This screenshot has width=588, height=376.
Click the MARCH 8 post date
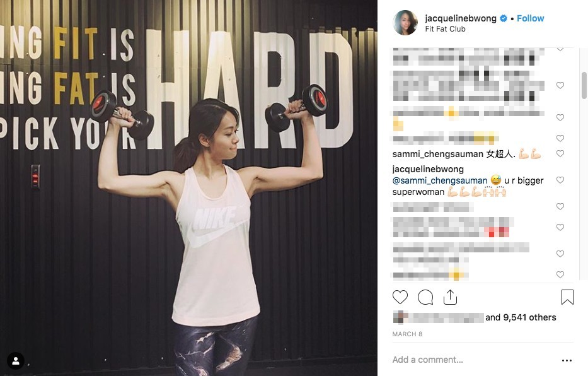pos(407,334)
